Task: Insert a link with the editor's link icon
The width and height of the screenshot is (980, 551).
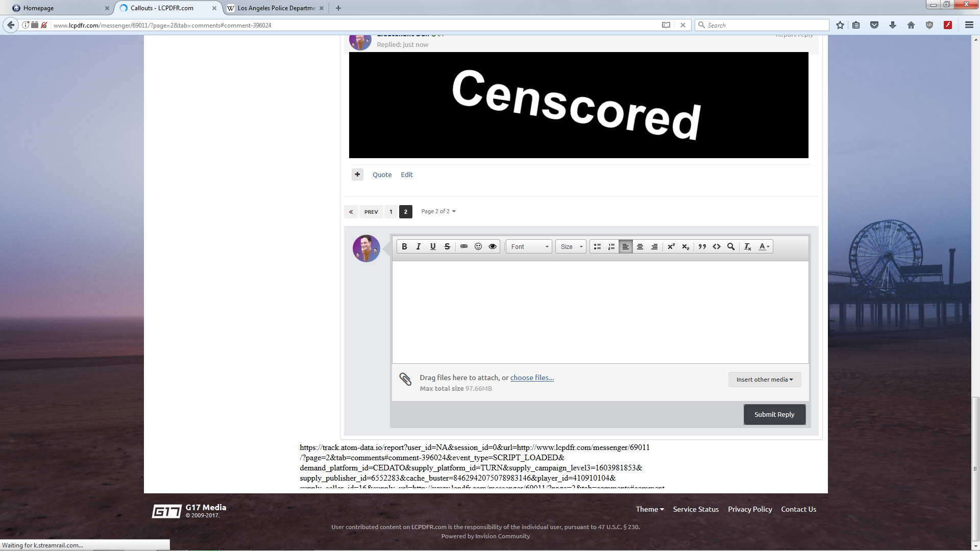Action: coord(463,246)
